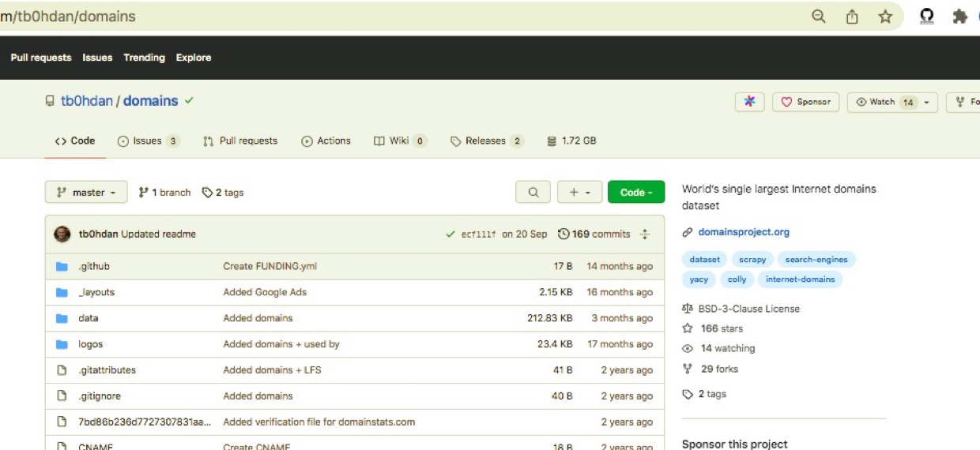980x450 pixels.
Task: Click the green check next to domains title
Action: (x=189, y=101)
